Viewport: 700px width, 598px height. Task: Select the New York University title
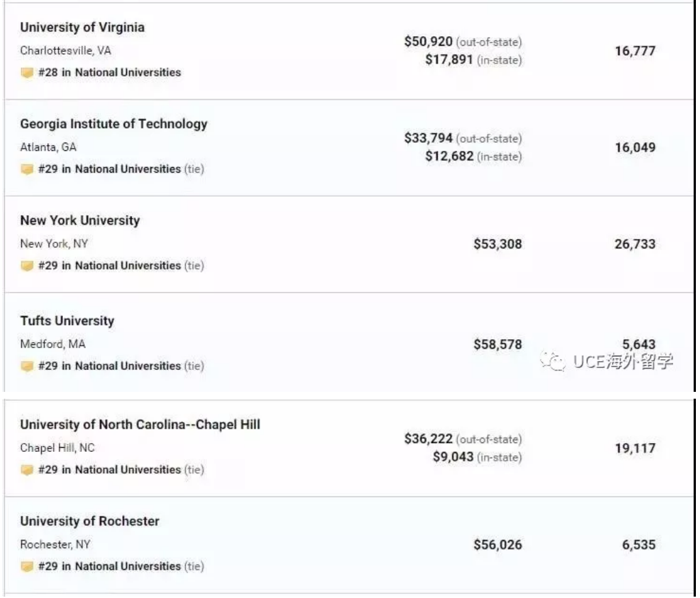[79, 220]
